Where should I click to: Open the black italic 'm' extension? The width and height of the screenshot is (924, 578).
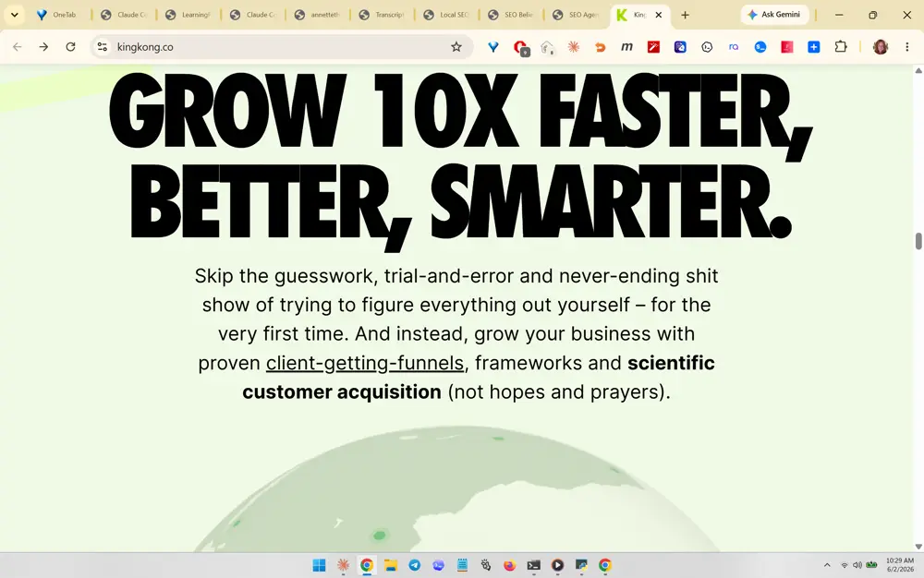coord(626,47)
